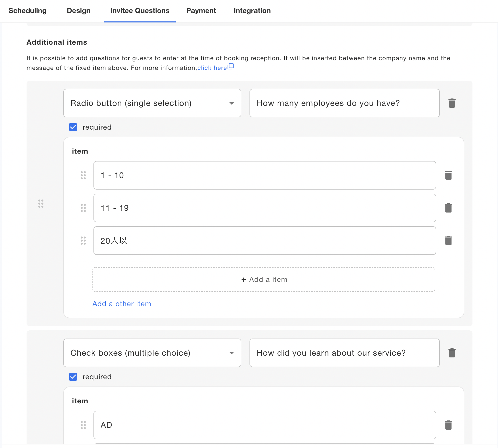Click the 'How many employees' question field

pyautogui.click(x=344, y=103)
